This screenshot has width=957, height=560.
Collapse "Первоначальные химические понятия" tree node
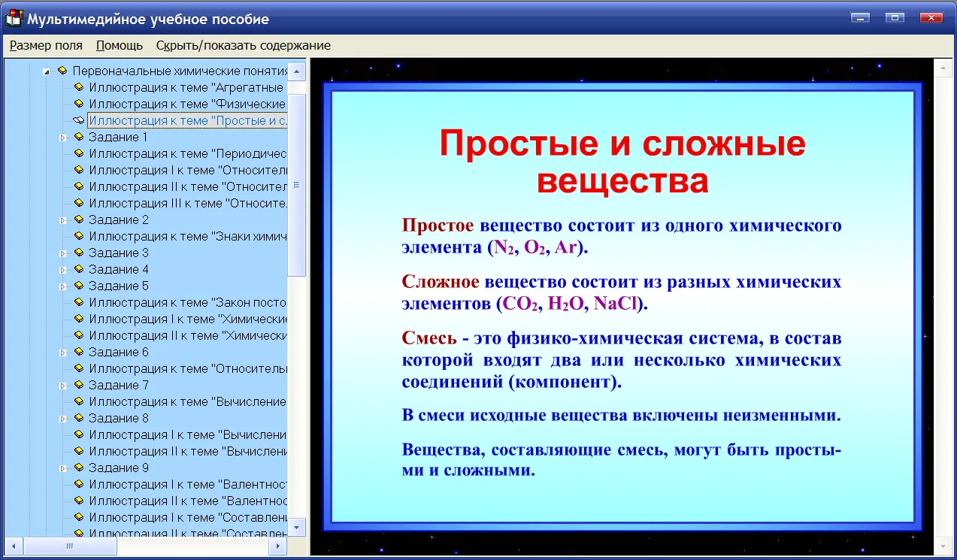pyautogui.click(x=47, y=72)
